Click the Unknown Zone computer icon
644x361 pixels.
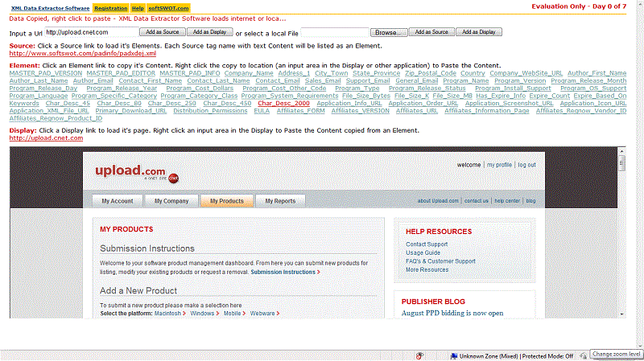(x=454, y=355)
